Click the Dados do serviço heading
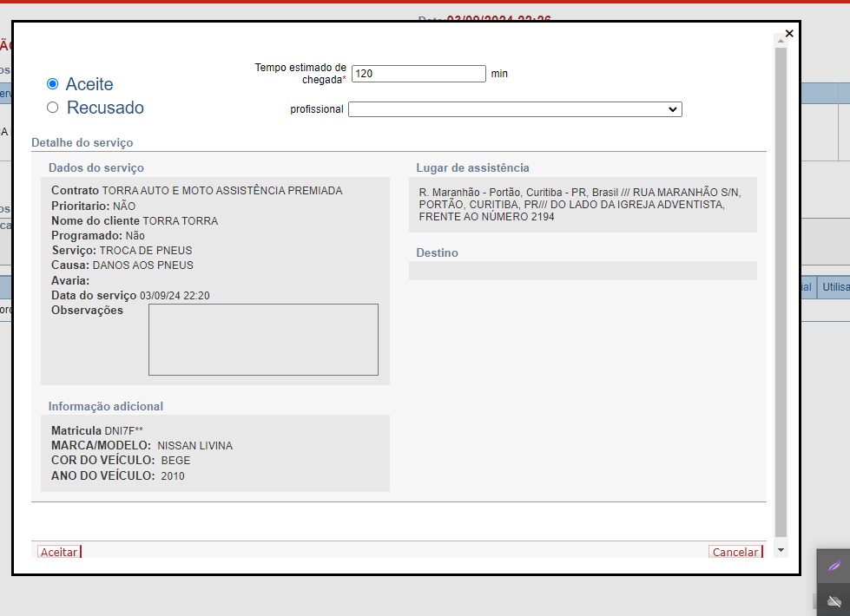Viewport: 850px width, 616px height. [x=96, y=168]
